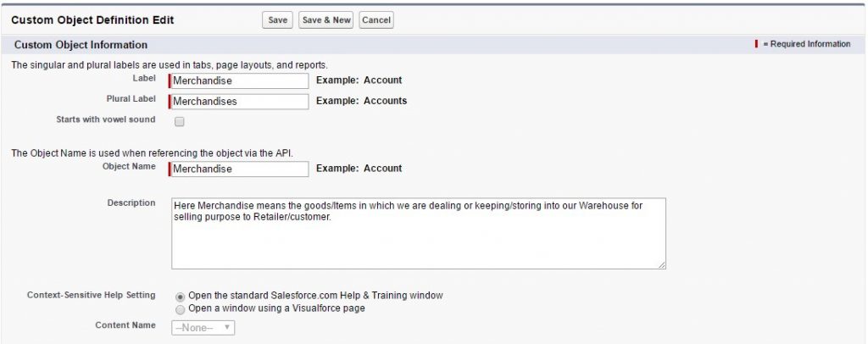868x344 pixels.
Task: Open the Content Name dropdown
Action: tap(203, 328)
